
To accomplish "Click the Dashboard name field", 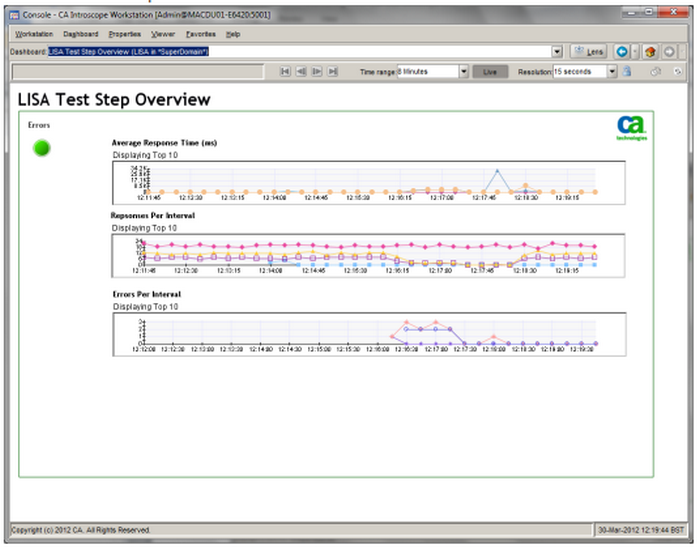I will pos(300,52).
